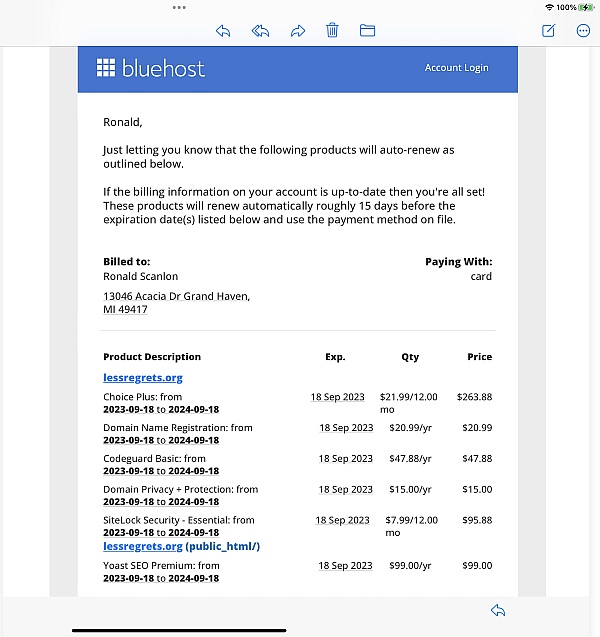
Task: Tap the battery indicator in status bar
Action: click(586, 7)
